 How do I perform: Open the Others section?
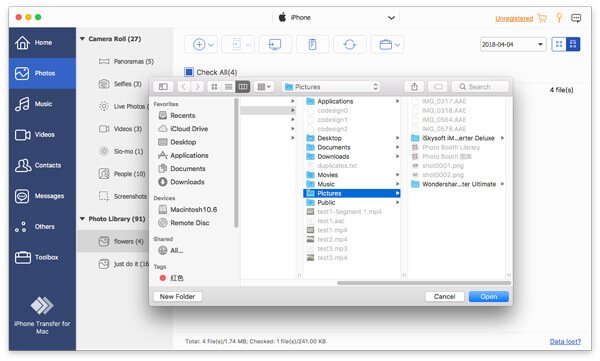click(42, 226)
